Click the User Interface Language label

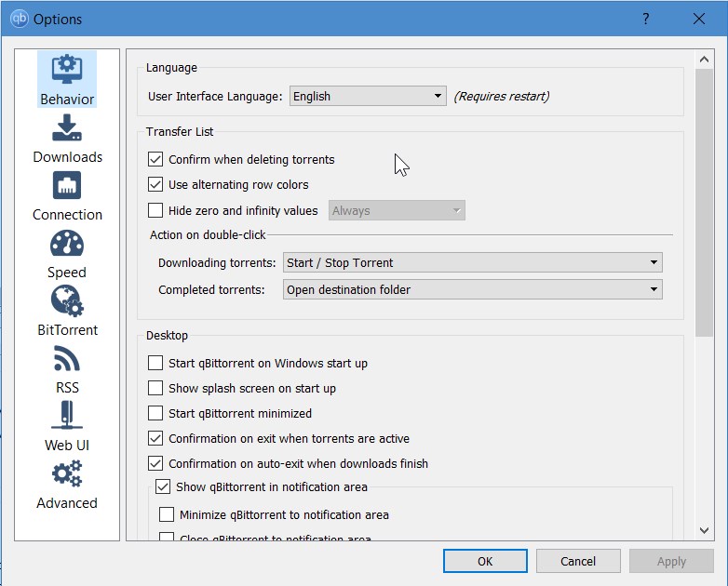pyautogui.click(x=215, y=96)
